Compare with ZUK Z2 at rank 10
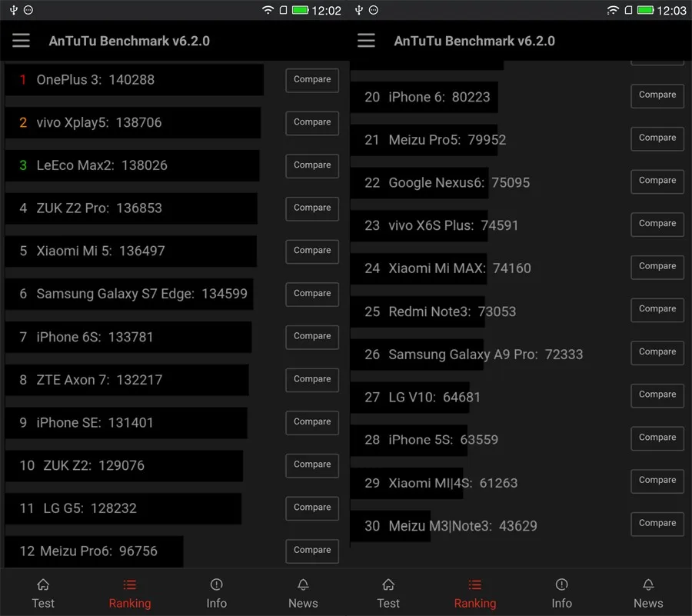The height and width of the screenshot is (616, 692). pyautogui.click(x=312, y=465)
